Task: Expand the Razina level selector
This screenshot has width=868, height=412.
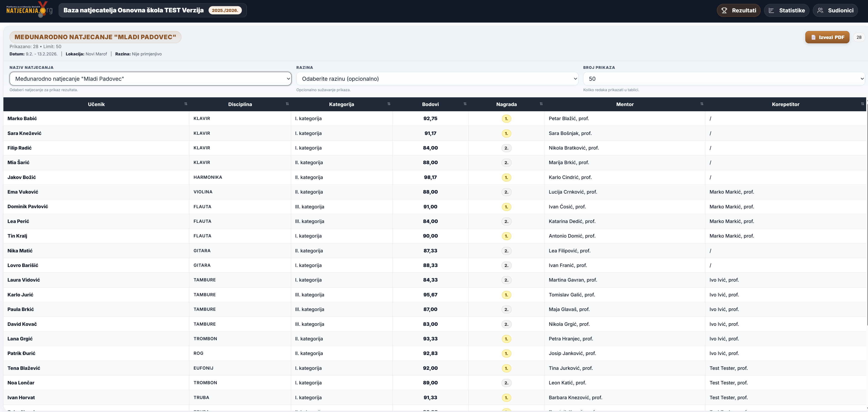Action: (x=437, y=79)
